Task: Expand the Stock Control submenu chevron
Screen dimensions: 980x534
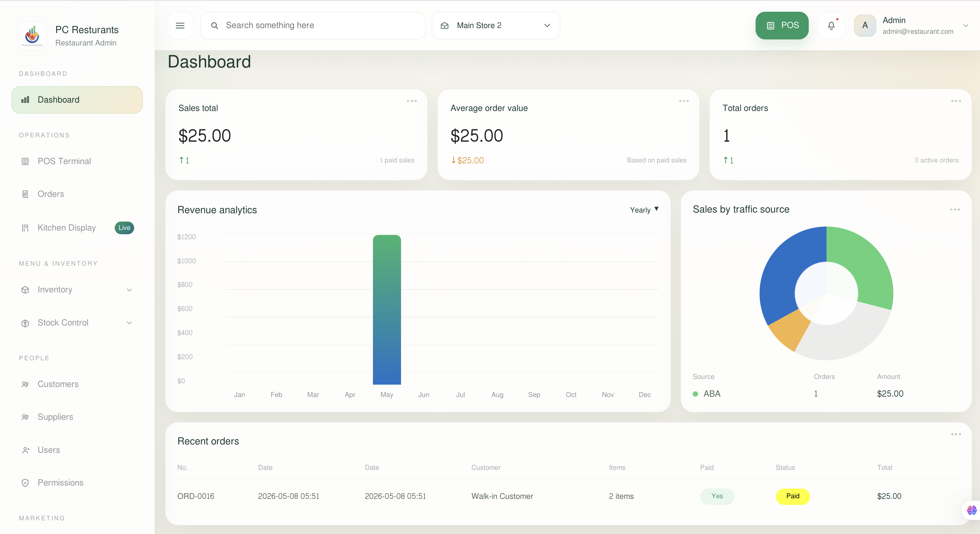Action: point(129,323)
